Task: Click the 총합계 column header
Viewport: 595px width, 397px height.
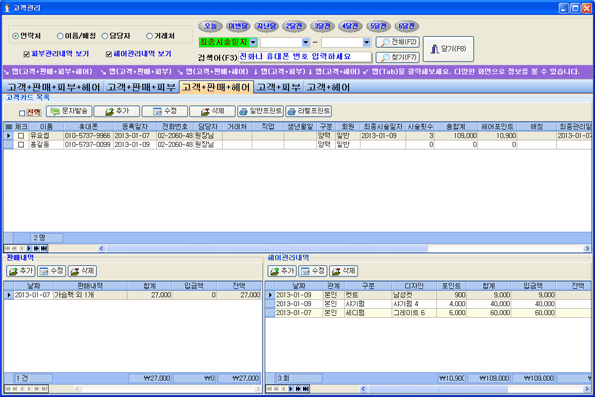Action: point(456,126)
